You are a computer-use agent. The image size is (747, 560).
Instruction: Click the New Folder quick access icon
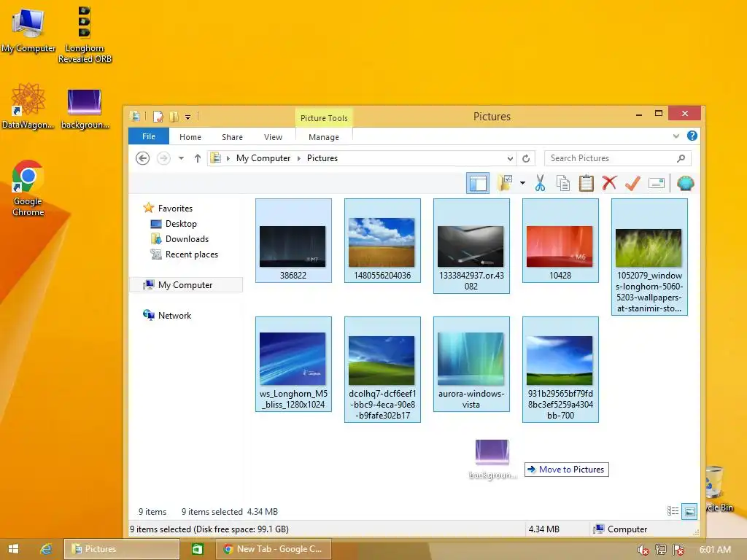click(x=174, y=116)
